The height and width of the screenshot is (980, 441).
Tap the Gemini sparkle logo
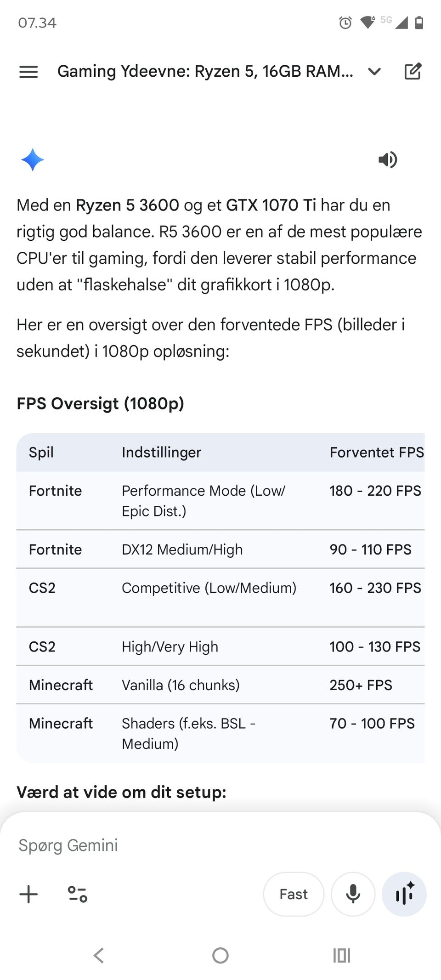coord(33,160)
